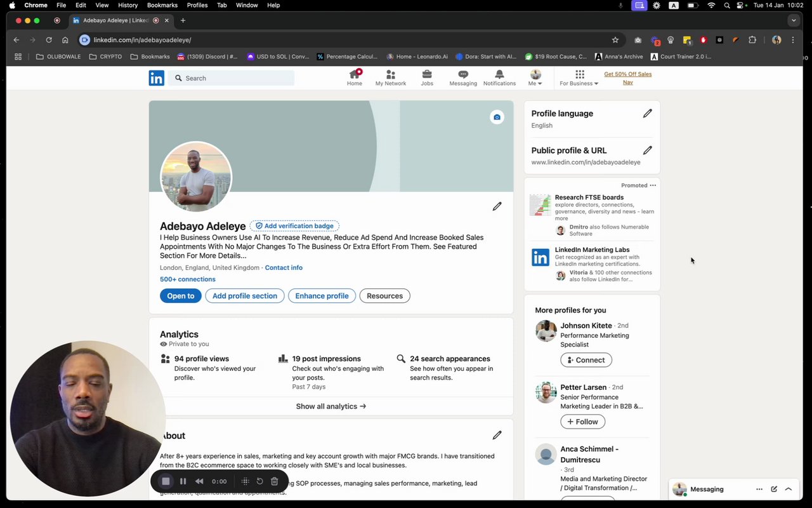Rewind the recording with double-arrow icon
Image resolution: width=812 pixels, height=508 pixels.
(199, 481)
